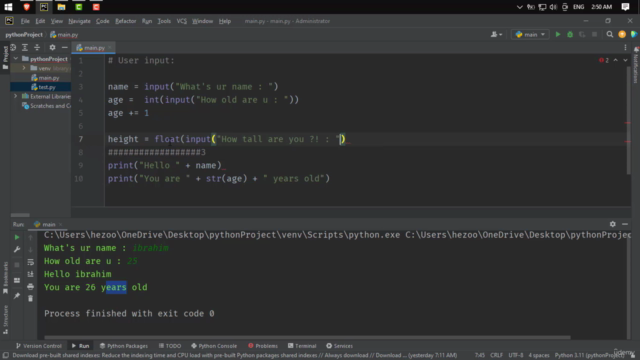Open Run panel gear options

613,224
